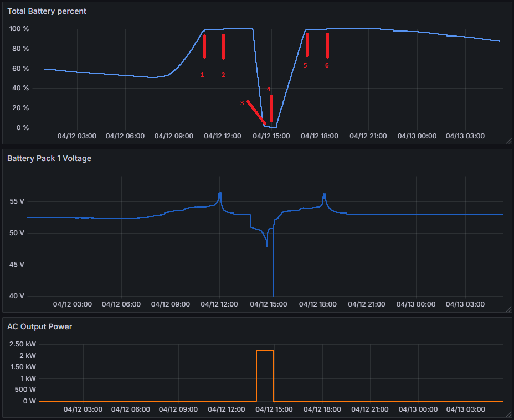Click the 2 kW y-axis label

(28, 355)
